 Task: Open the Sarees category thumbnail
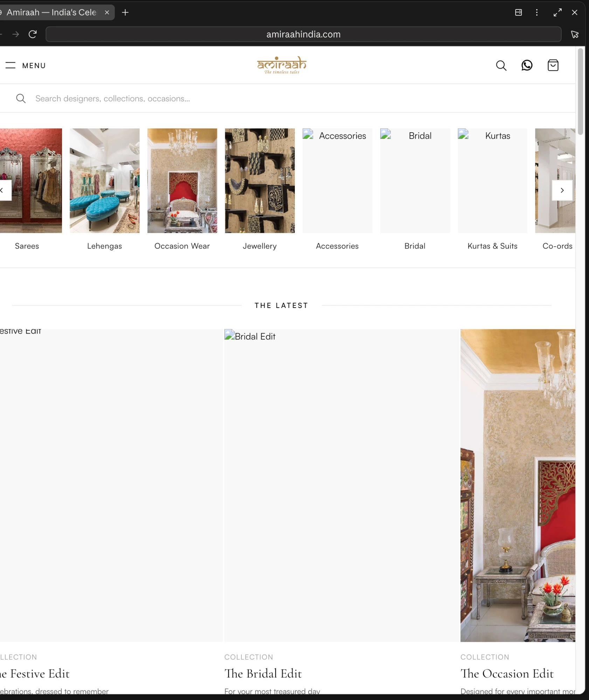click(31, 181)
